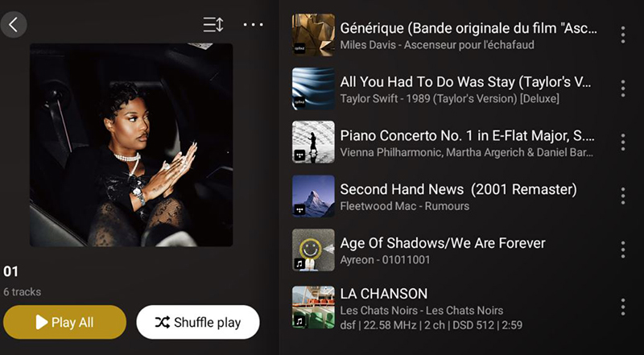This screenshot has height=355, width=644.
Task: Open options for Piano Concerto No. 1
Action: click(x=622, y=142)
